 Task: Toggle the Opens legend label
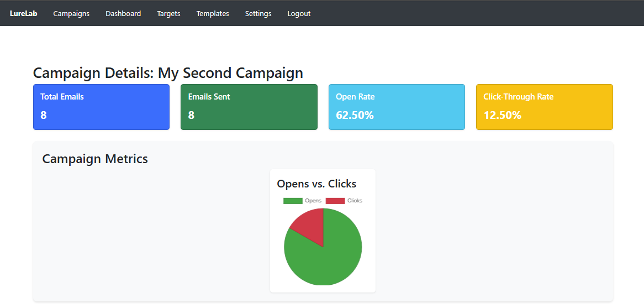[313, 201]
